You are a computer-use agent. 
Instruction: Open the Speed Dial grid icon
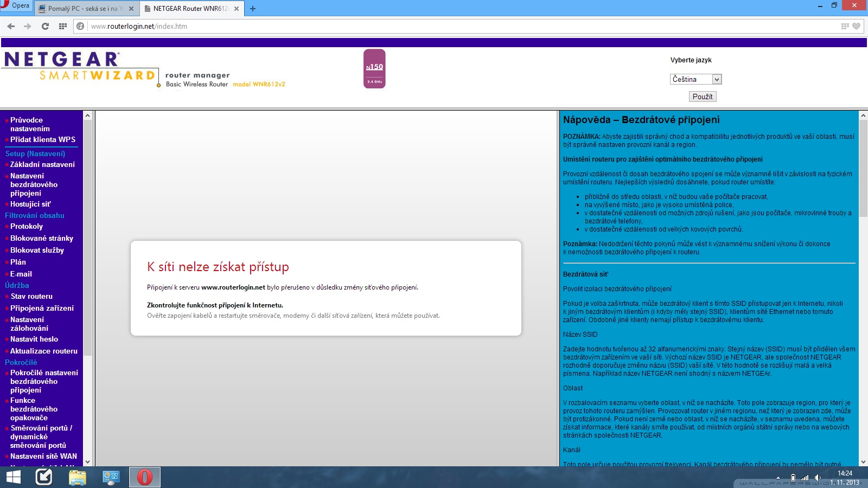[x=63, y=26]
